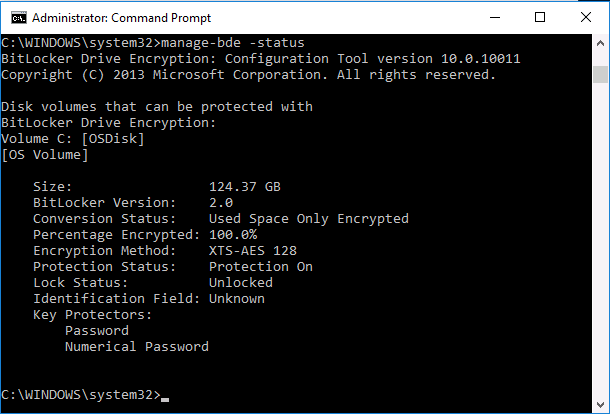Image resolution: width=610 pixels, height=414 pixels.
Task: Click the Administrator: Command Prompt title text
Action: coord(121,18)
